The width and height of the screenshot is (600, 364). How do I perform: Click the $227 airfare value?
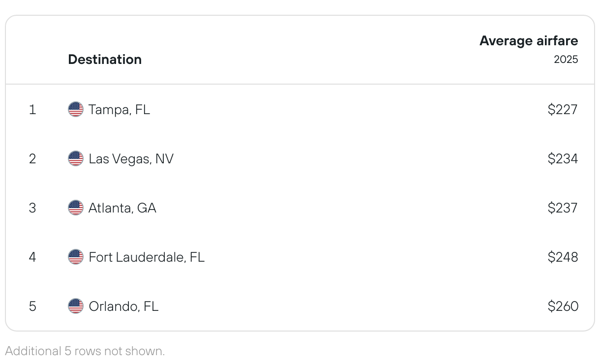[x=563, y=109]
